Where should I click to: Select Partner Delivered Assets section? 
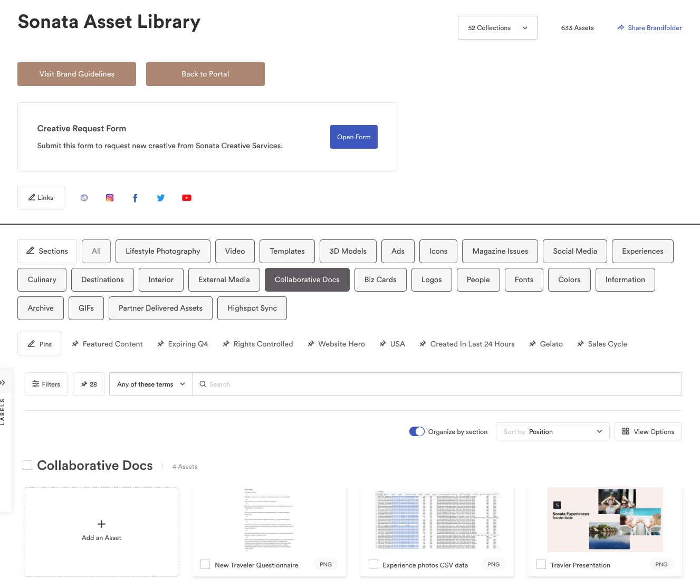[160, 308]
